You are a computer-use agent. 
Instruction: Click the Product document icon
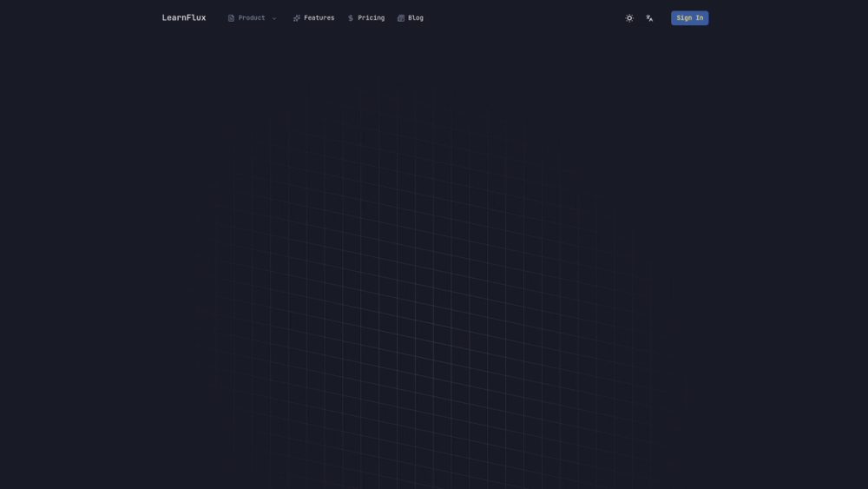tap(232, 18)
